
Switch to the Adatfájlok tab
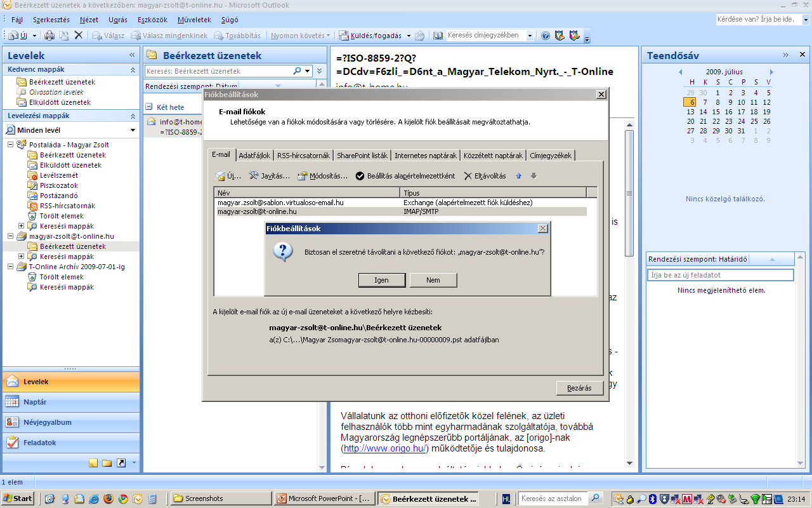click(254, 156)
